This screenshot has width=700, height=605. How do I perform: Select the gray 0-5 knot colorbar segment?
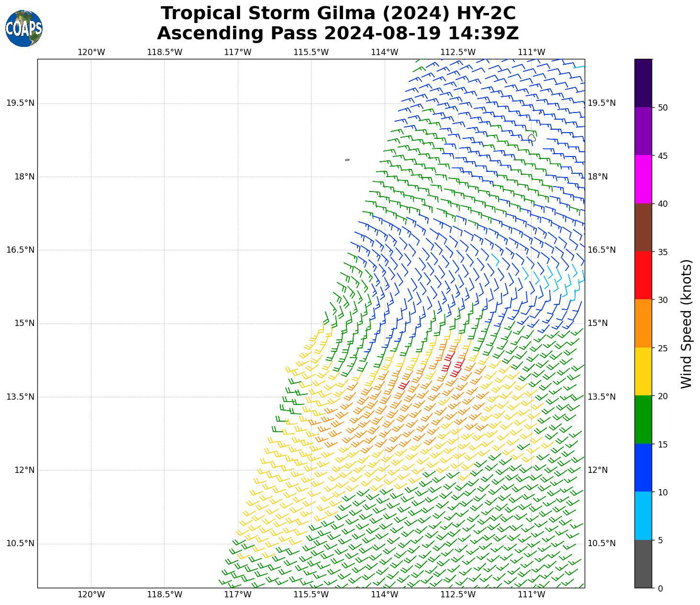point(643,564)
